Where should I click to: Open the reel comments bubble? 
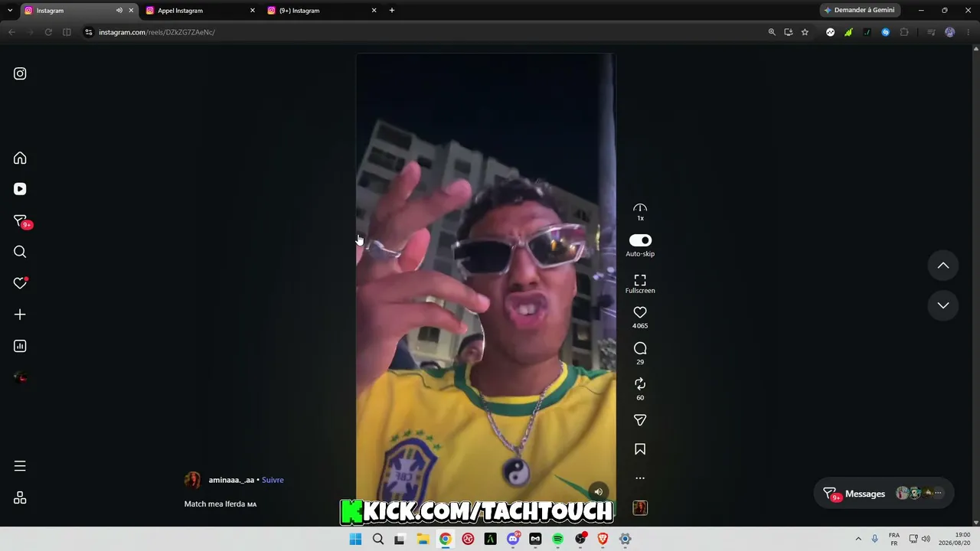point(640,348)
